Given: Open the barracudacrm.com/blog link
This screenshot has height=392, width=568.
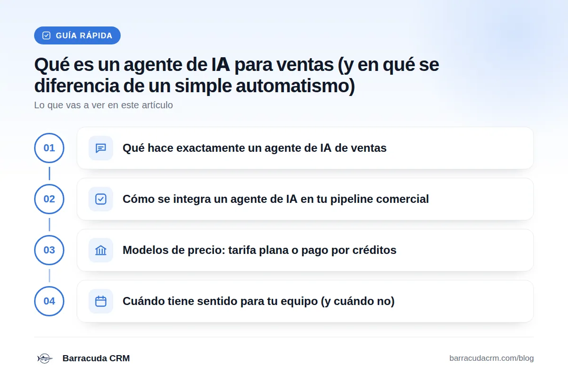Looking at the screenshot, I should coord(491,358).
